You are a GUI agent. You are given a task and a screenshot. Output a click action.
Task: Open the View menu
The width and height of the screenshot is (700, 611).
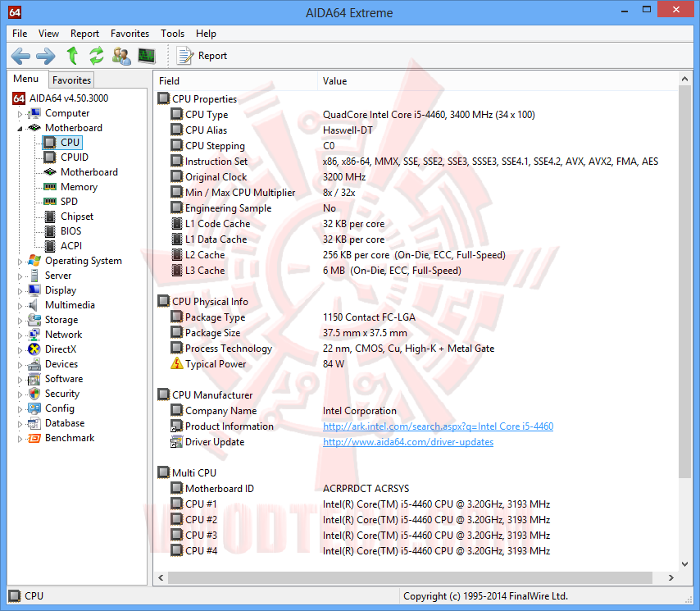[48, 34]
